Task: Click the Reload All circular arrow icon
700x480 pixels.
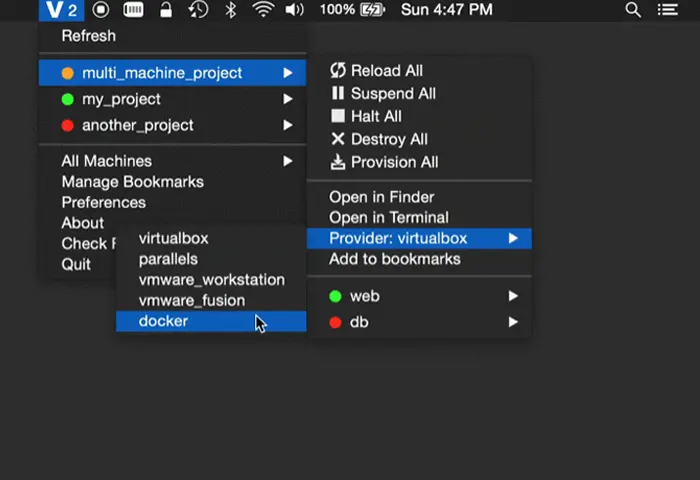Action: pos(338,71)
